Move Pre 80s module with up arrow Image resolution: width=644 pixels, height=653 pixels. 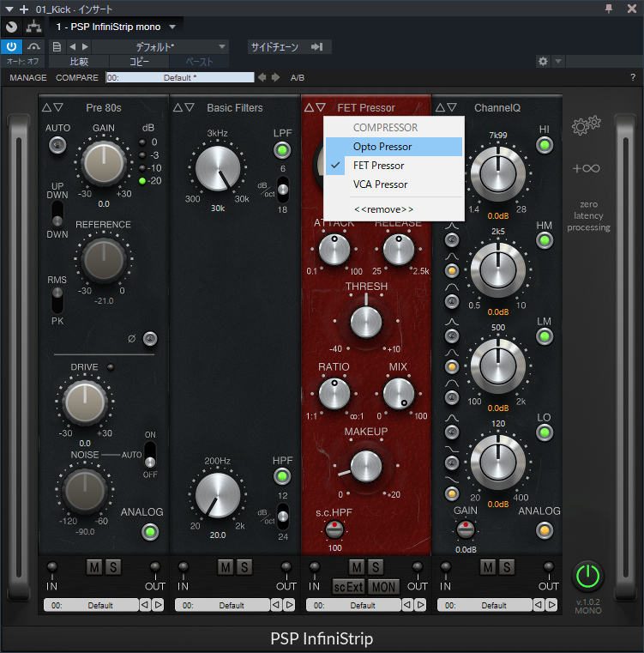click(46, 107)
